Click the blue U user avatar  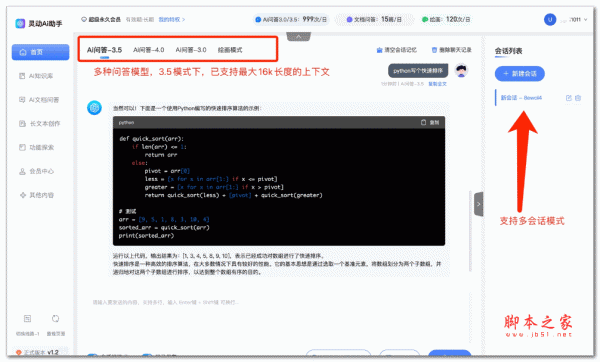coord(550,19)
